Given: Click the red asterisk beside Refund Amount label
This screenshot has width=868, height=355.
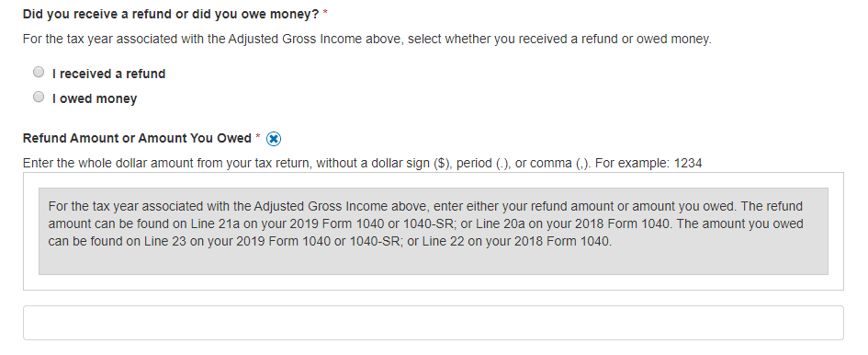Looking at the screenshot, I should pos(258,136).
